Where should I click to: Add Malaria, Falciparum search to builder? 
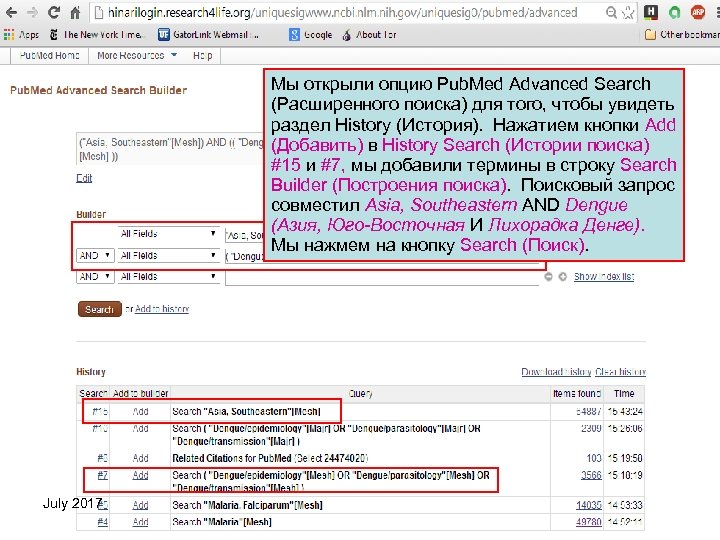tap(140, 505)
